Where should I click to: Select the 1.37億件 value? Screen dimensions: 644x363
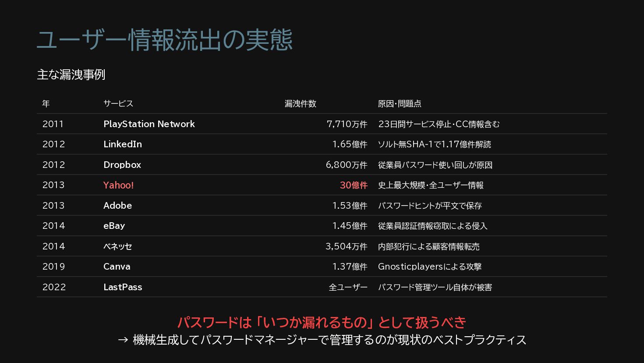350,267
